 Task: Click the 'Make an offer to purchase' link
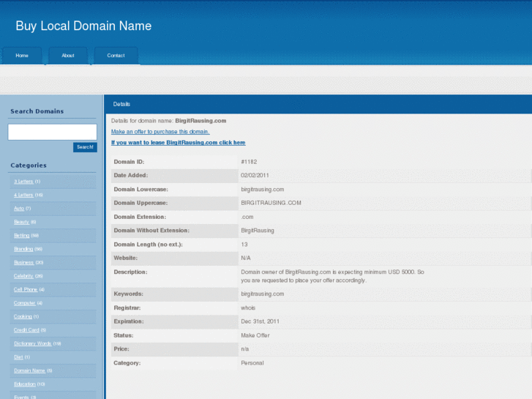(x=160, y=132)
